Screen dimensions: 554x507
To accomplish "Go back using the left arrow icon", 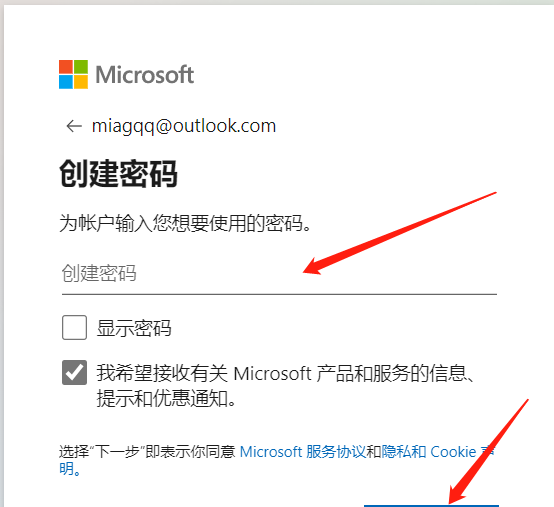I will pos(74,126).
